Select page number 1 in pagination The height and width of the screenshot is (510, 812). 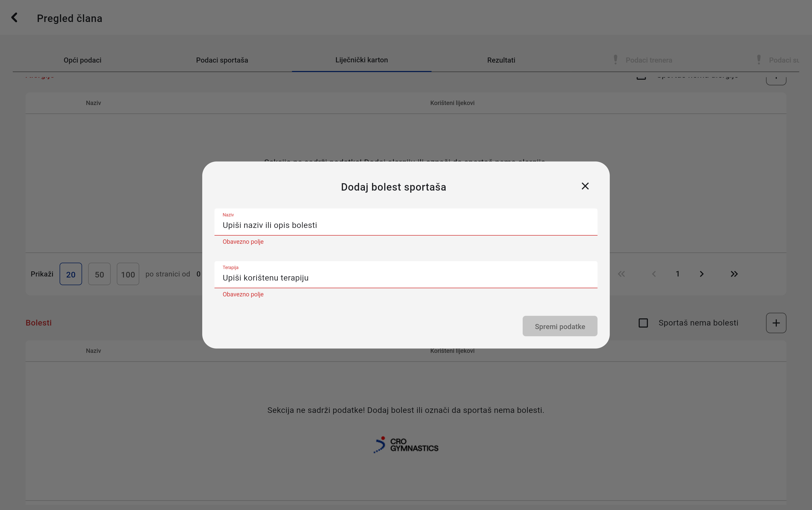677,274
